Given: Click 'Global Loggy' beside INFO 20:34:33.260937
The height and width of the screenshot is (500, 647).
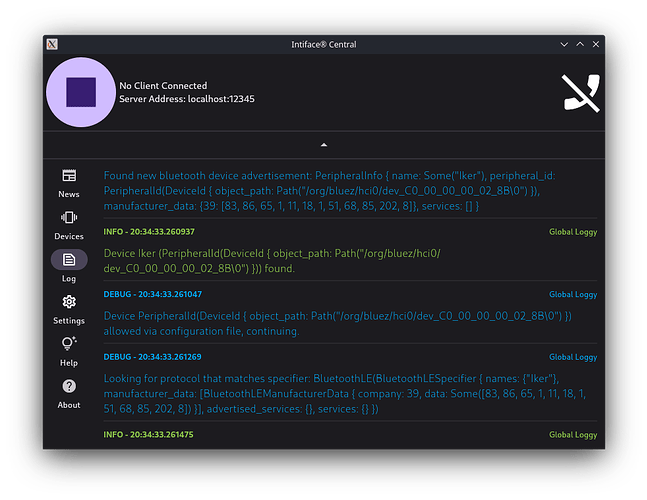Looking at the screenshot, I should click(573, 232).
